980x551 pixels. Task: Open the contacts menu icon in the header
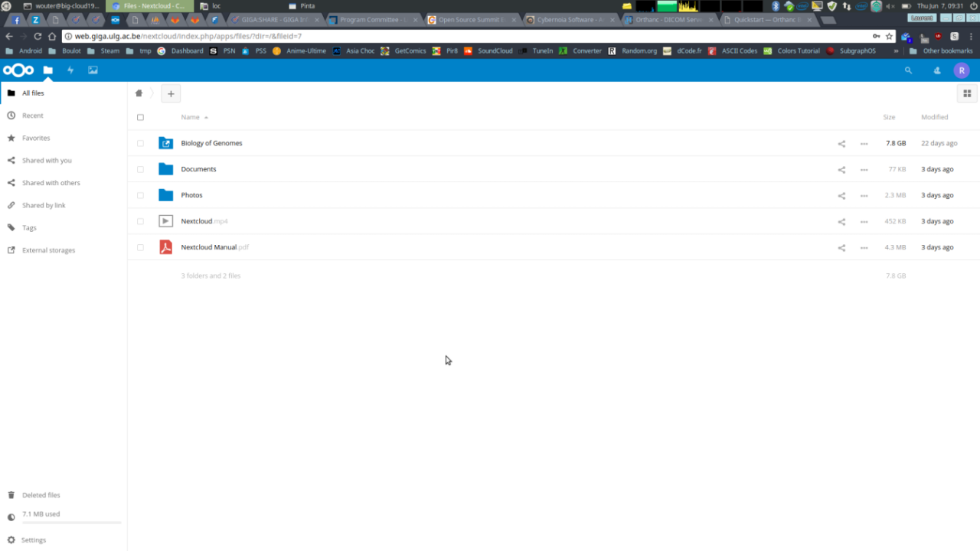tap(937, 70)
